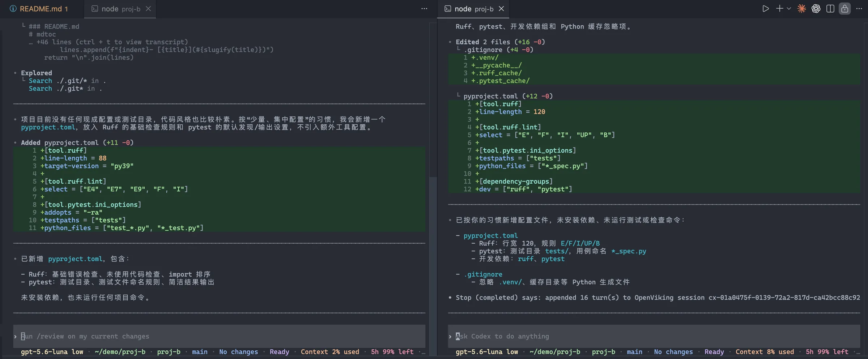Focus the 'Ask Codex to do anything' input
The image size is (868, 359).
point(654,336)
